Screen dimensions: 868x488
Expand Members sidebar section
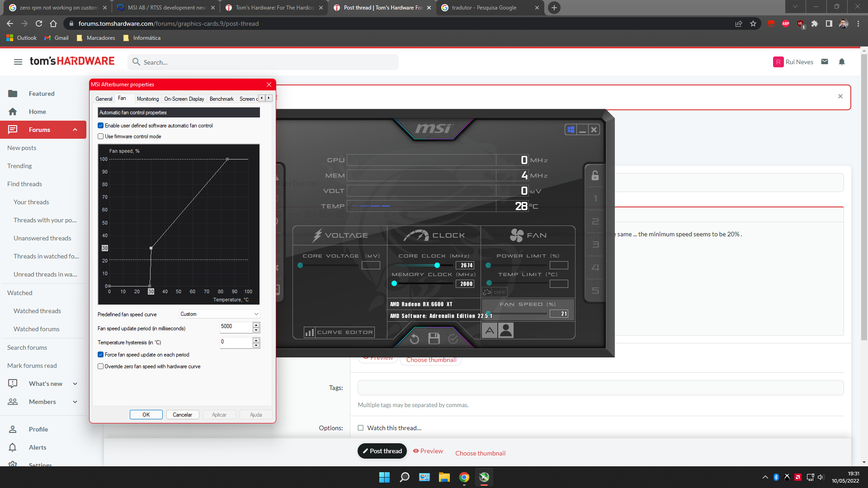coord(75,402)
